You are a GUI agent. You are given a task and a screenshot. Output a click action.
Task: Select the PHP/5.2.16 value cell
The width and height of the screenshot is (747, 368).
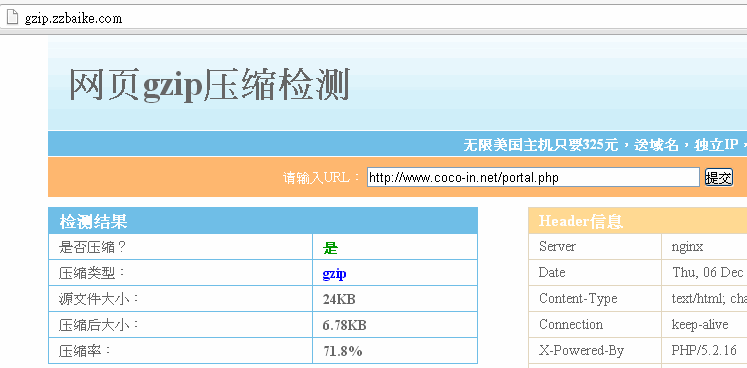click(705, 351)
